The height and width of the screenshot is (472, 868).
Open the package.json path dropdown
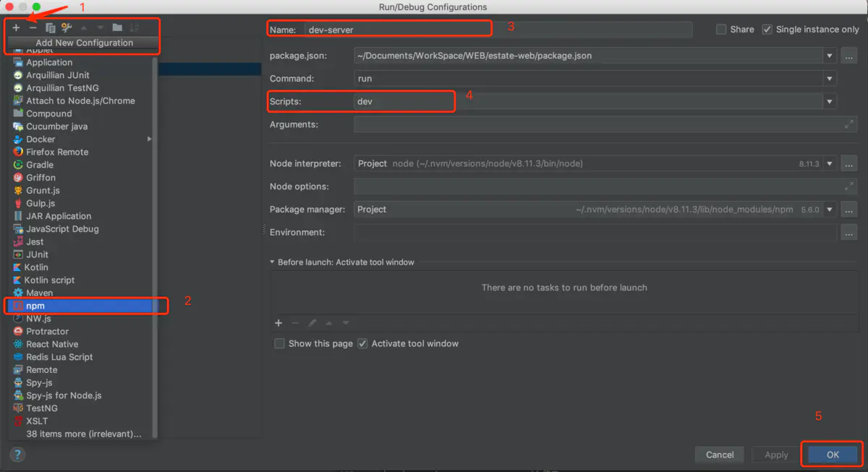829,56
